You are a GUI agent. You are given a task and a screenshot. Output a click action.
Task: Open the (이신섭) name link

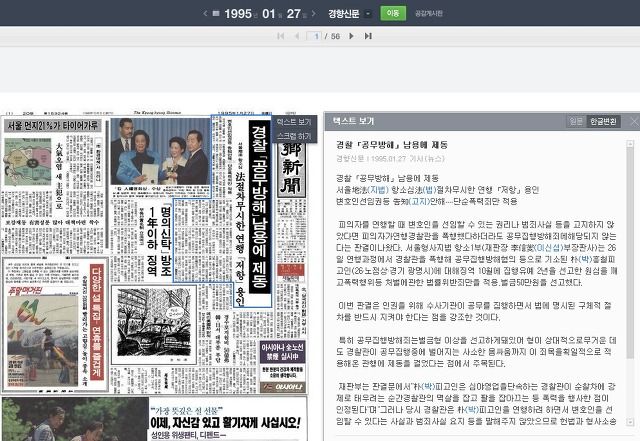point(549,248)
